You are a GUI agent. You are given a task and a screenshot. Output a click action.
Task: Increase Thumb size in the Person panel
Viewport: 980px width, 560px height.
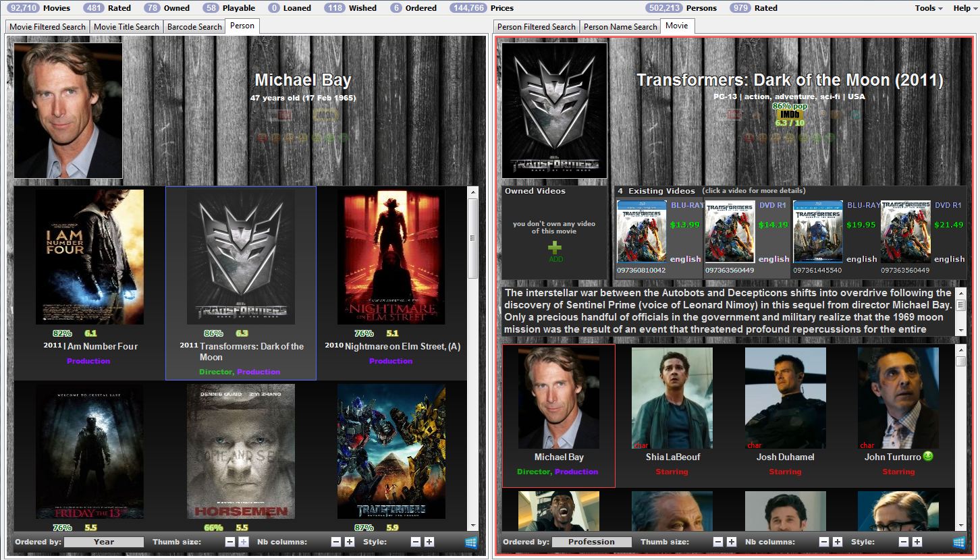(x=244, y=542)
